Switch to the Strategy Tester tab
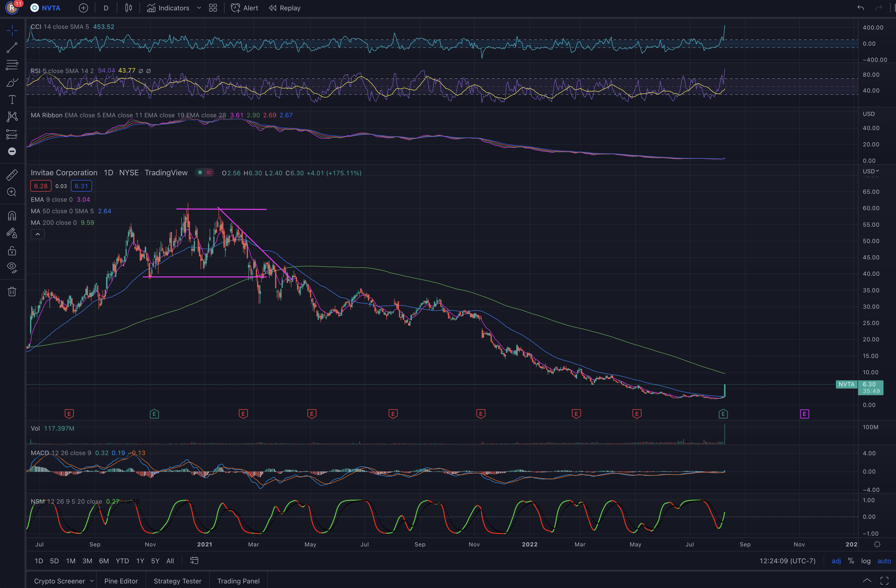Screen dimensions: 896x588 click(x=177, y=581)
